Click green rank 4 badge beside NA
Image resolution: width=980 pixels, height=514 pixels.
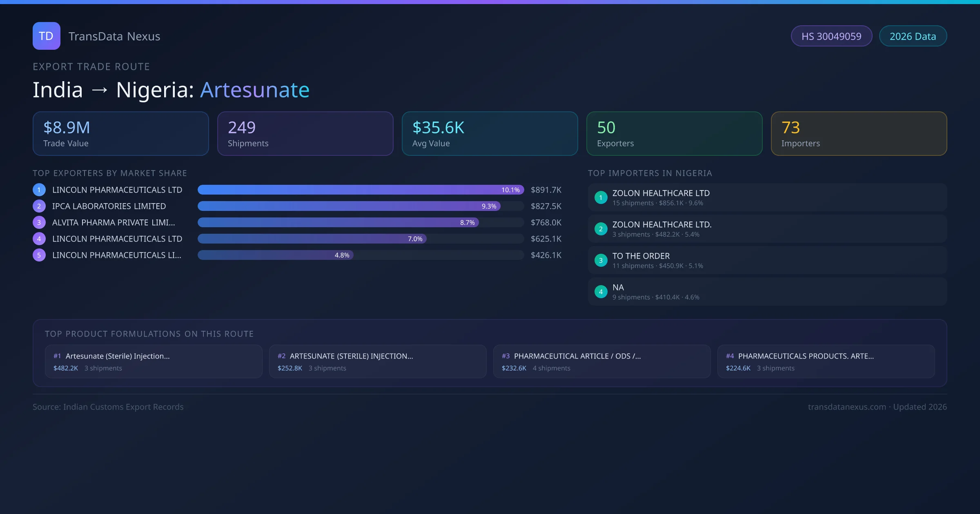click(x=601, y=292)
